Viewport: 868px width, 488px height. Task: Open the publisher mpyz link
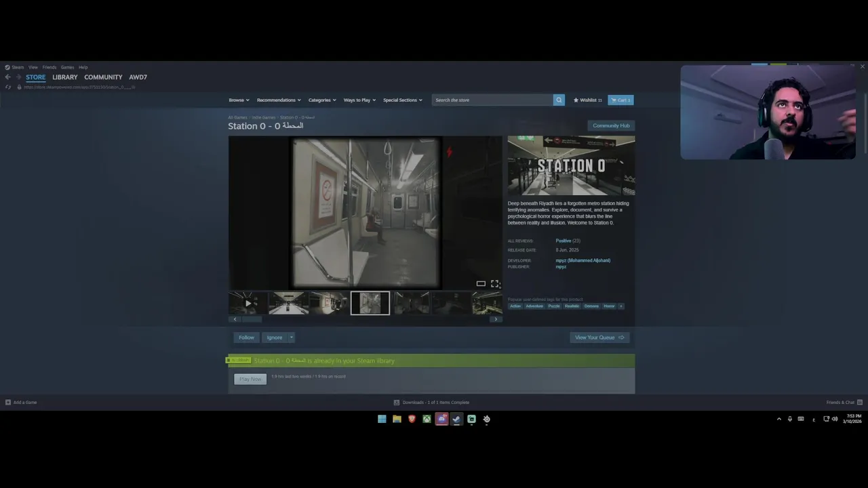pos(561,266)
